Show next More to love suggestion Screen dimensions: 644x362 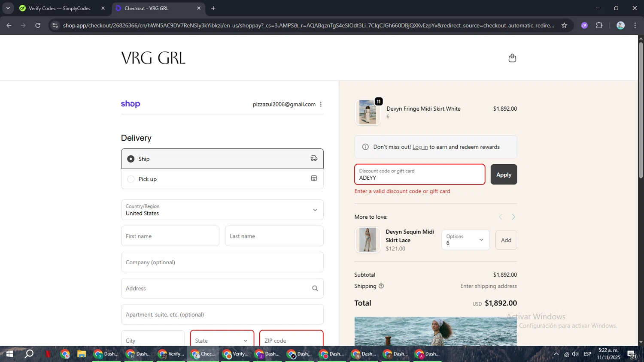tap(513, 217)
